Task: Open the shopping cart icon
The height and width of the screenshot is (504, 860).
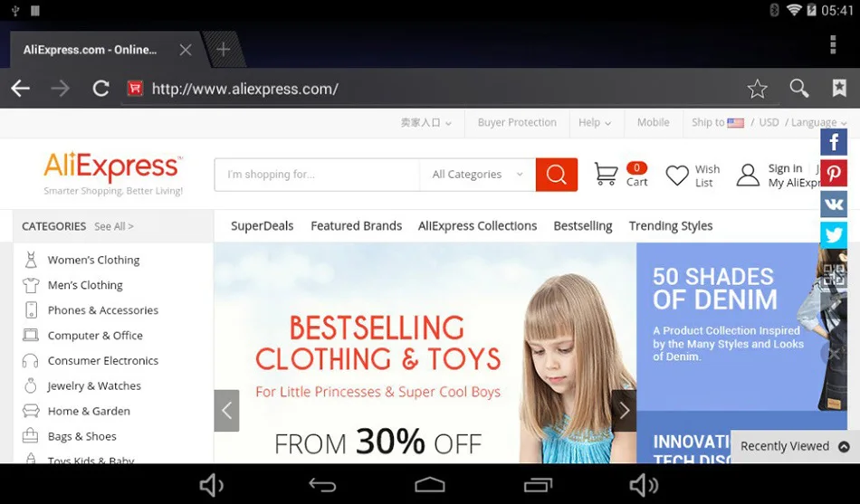Action: pyautogui.click(x=606, y=175)
